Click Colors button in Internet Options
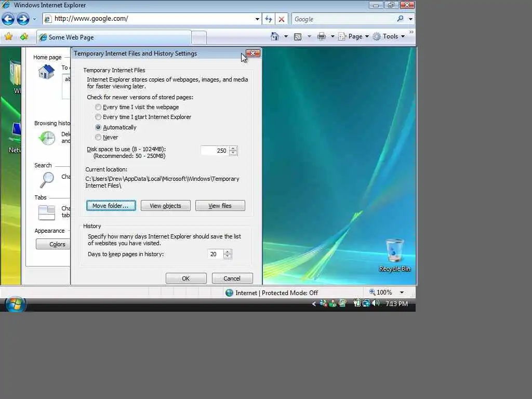This screenshot has height=399, width=532. 54,244
